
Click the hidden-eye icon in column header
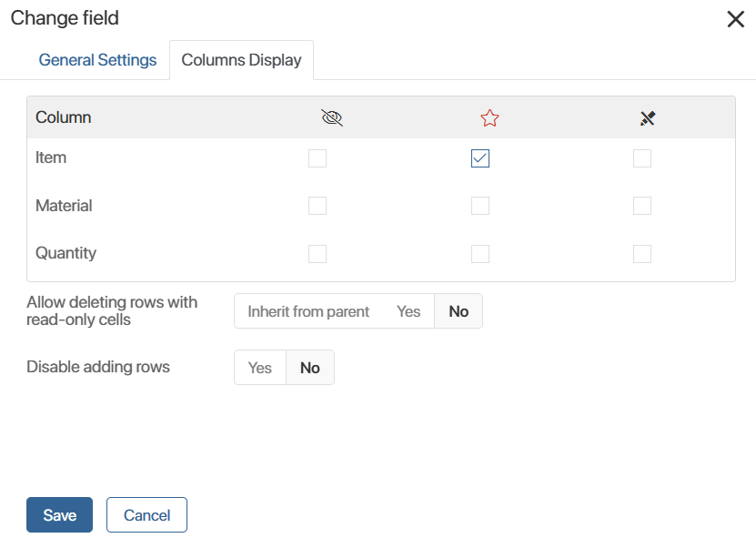click(332, 117)
